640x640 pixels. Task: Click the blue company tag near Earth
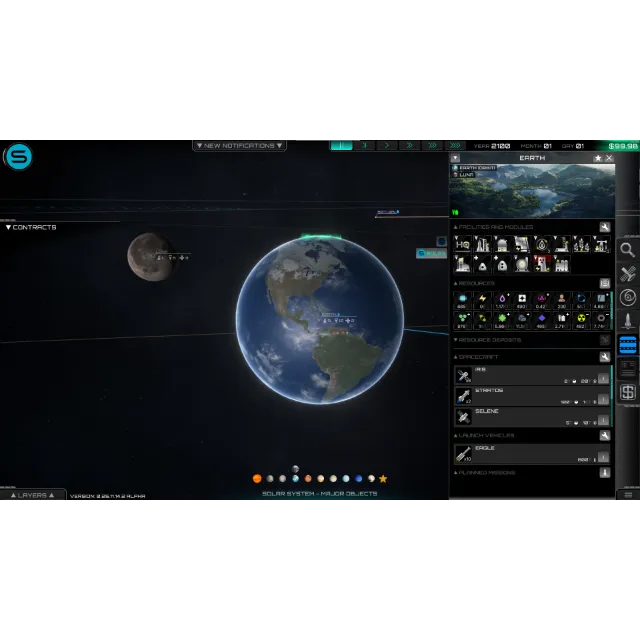pyautogui.click(x=431, y=253)
